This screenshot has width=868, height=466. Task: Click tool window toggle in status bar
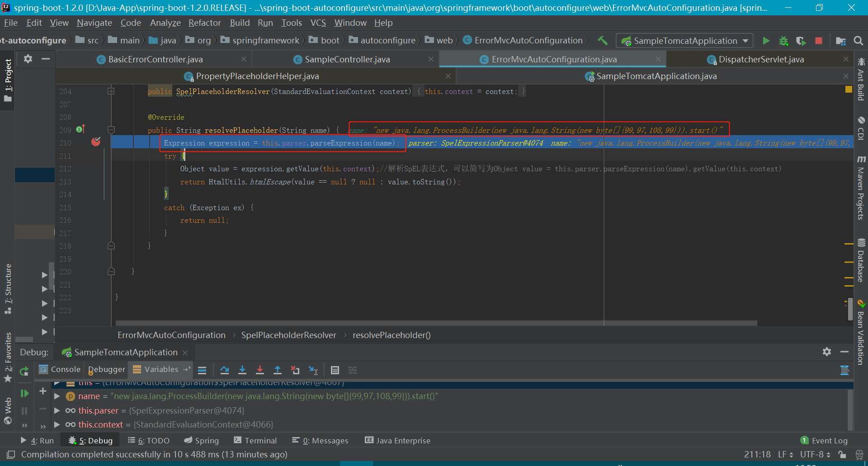pos(11,454)
